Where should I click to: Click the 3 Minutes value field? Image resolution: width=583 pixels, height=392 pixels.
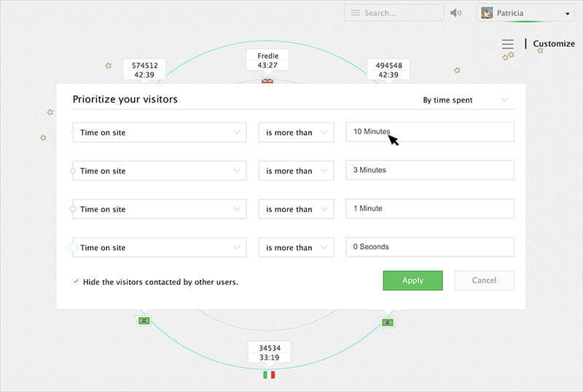[x=430, y=170]
